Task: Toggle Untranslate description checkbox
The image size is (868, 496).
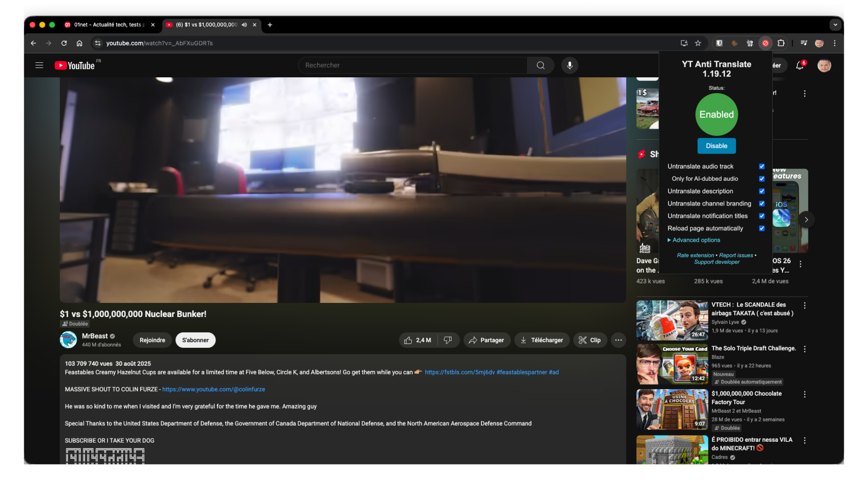Action: (x=762, y=191)
